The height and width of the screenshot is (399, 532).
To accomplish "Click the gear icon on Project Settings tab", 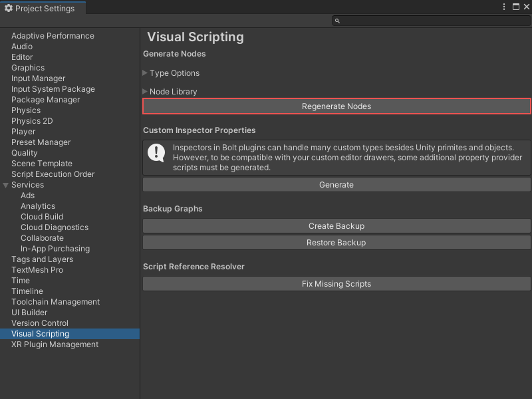I will tap(9, 9).
